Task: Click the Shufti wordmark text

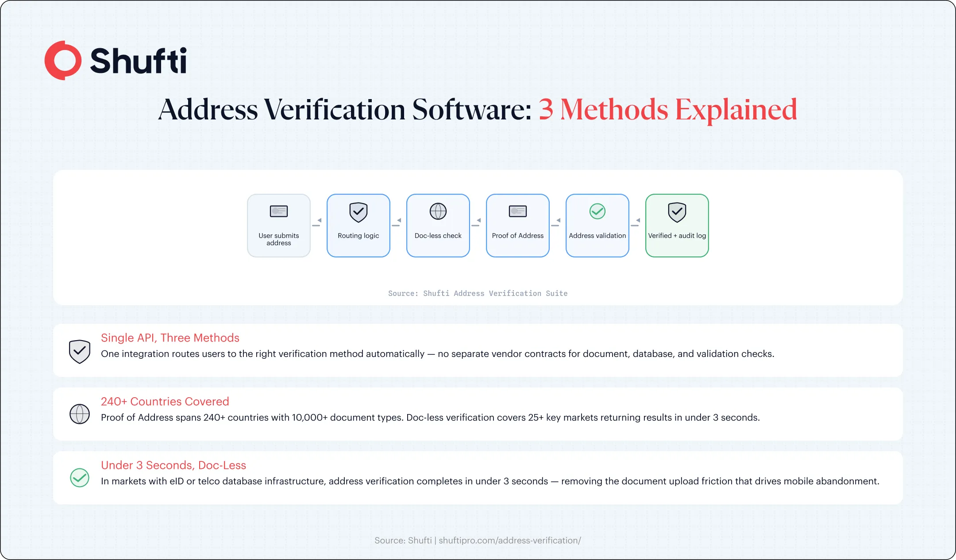Action: coord(138,61)
